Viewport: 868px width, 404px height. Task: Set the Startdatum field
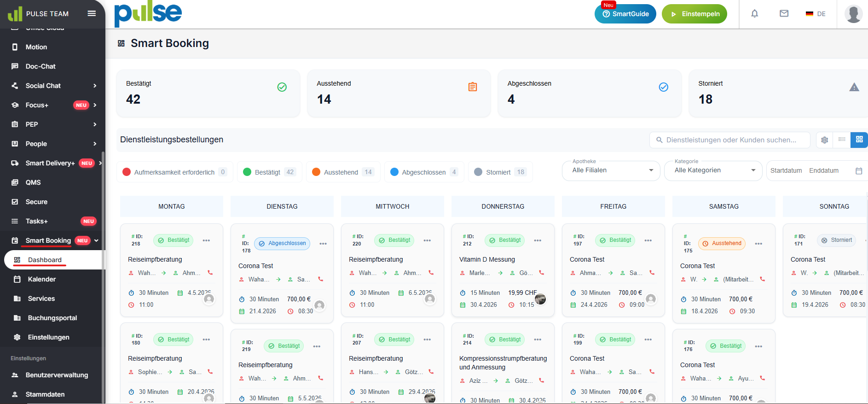coord(786,170)
